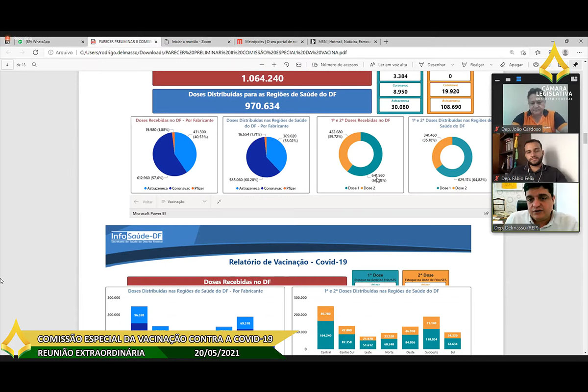Click the Número de acessos button
This screenshot has height=392, width=588.
335,65
